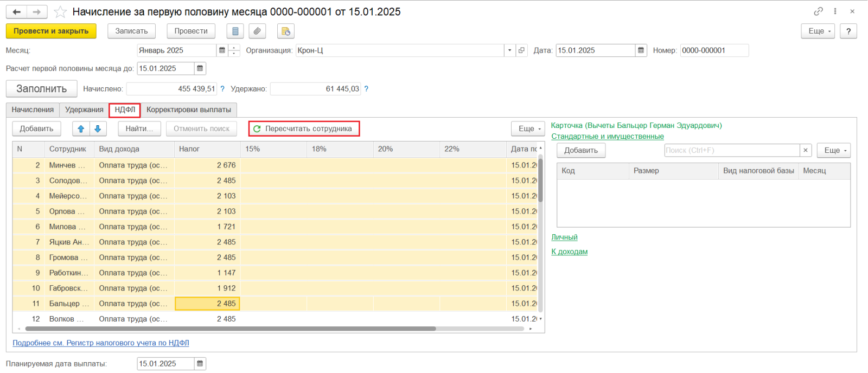Screen dimensions: 868x373
Task: Open the document report list icon
Action: (235, 31)
